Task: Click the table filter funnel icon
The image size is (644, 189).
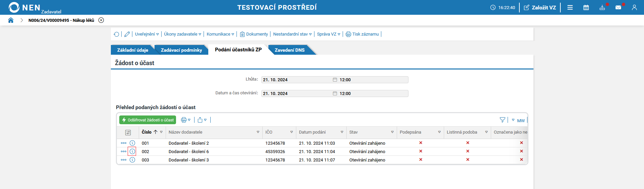Action: pyautogui.click(x=502, y=120)
